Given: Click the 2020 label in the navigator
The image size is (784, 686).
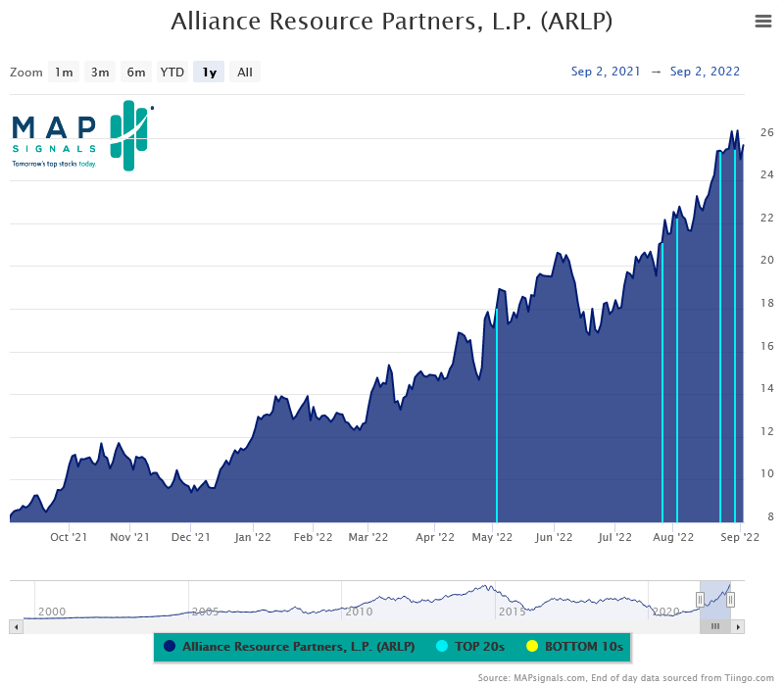Looking at the screenshot, I should [665, 612].
